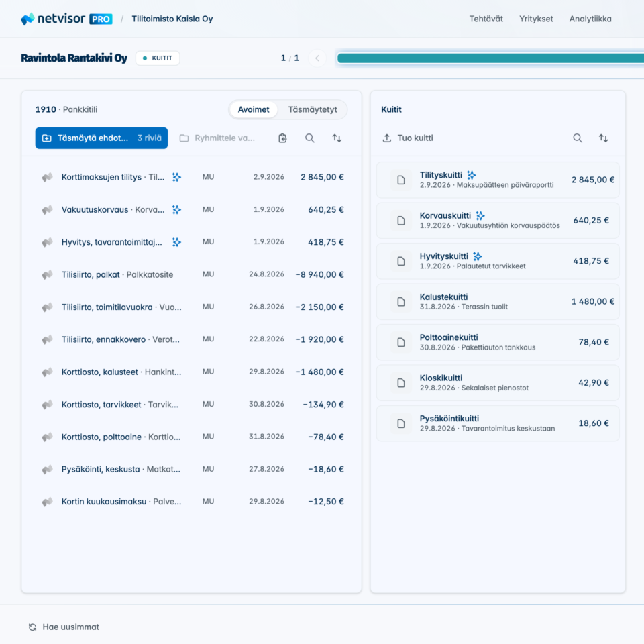Viewport: 644px width, 644px height.
Task: Click Tilitoimisto Kaisla Oy breadcrumb
Action: (x=172, y=19)
